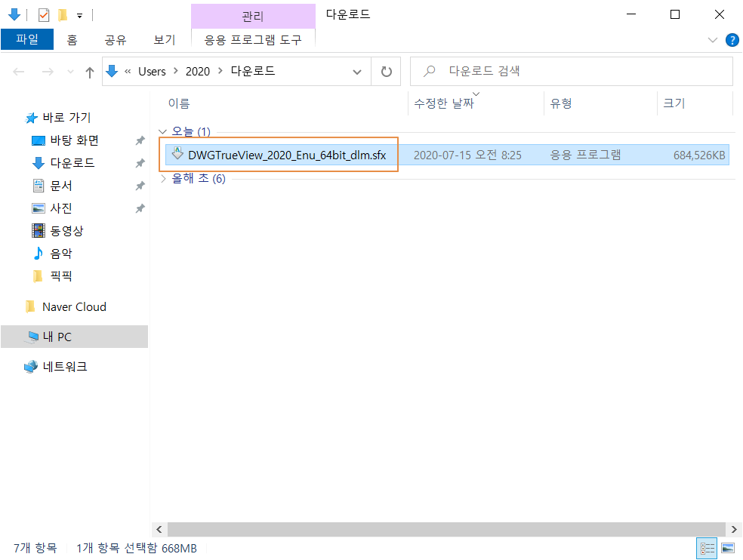Click the 684,526KB size cell
This screenshot has width=743, height=560.
(x=699, y=155)
